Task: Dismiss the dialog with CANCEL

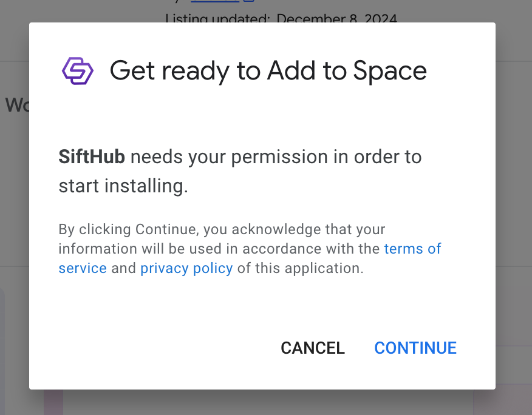Action: tap(312, 348)
